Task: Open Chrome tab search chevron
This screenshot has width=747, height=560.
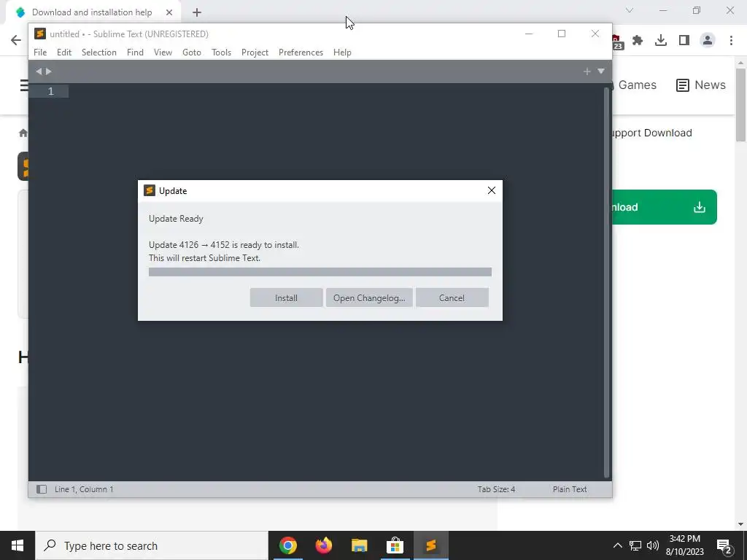Action: point(630,10)
